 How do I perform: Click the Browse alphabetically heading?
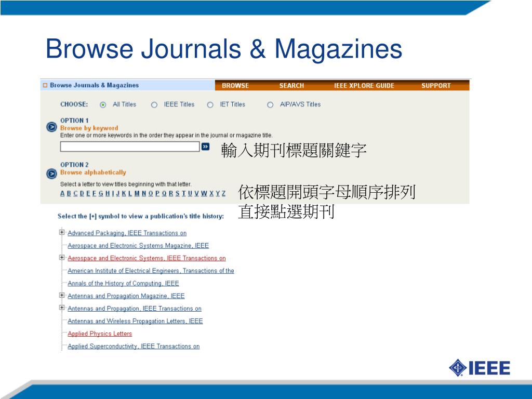[x=93, y=172]
